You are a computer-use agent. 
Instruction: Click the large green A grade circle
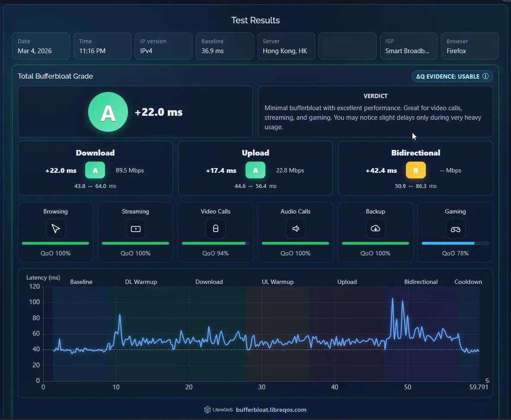(108, 112)
